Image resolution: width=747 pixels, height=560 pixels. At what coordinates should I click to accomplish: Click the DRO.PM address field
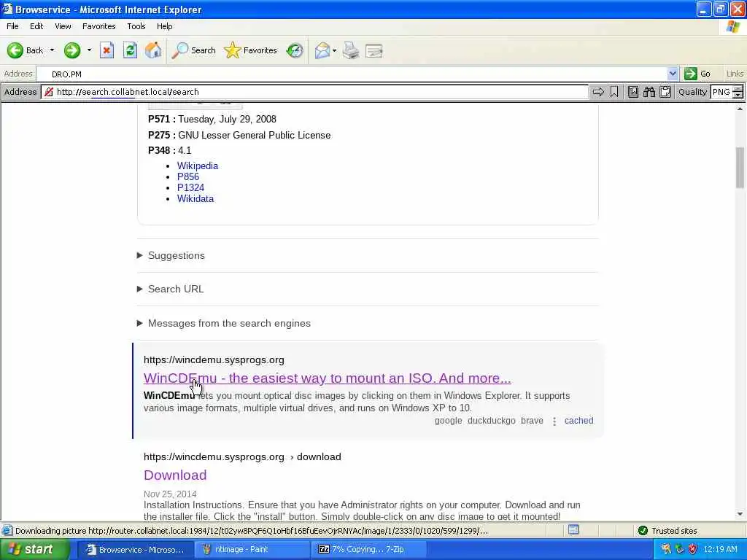click(352, 74)
